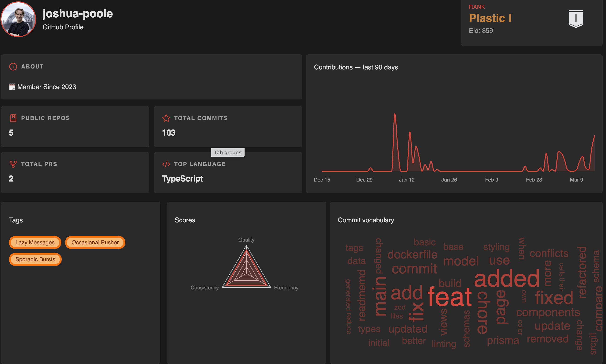Click the Member Since calendar icon
The image size is (606, 364).
point(12,87)
